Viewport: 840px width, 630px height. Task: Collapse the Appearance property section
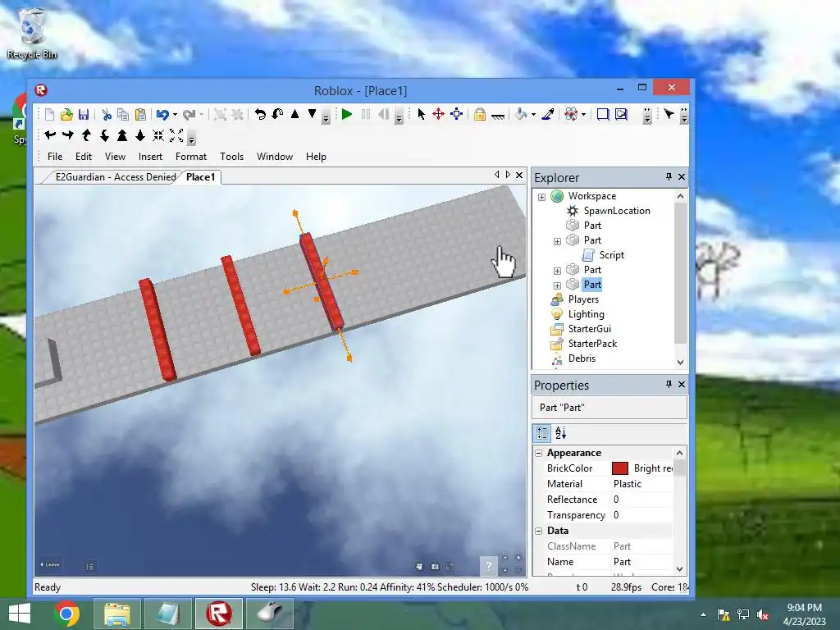538,453
